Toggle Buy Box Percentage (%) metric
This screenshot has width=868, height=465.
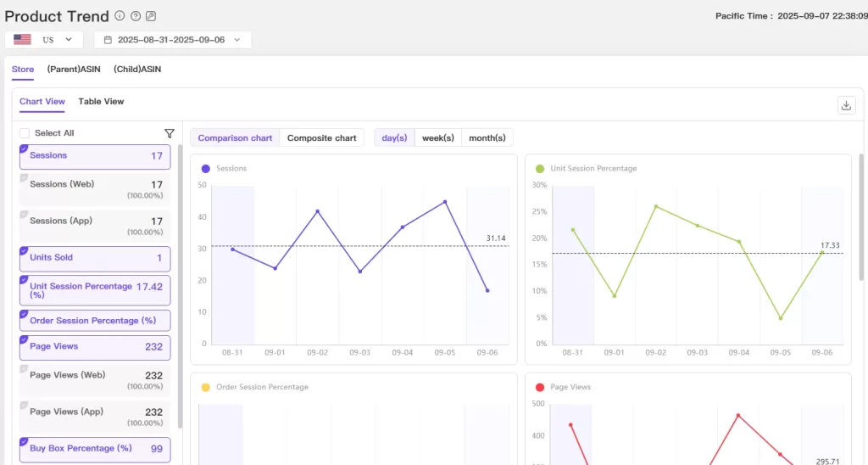95,450
